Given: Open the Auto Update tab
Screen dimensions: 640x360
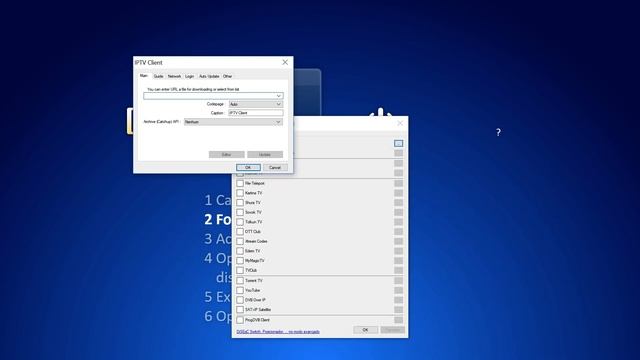Looking at the screenshot, I should [x=209, y=76].
